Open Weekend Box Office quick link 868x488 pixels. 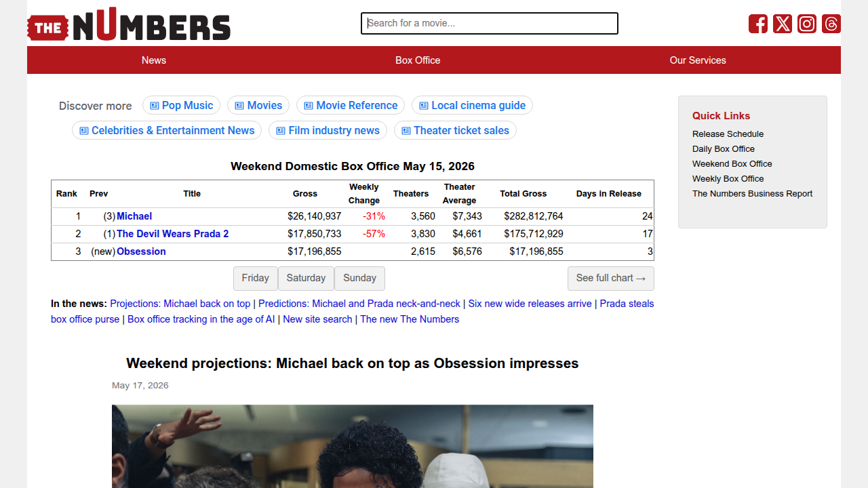[x=732, y=164]
